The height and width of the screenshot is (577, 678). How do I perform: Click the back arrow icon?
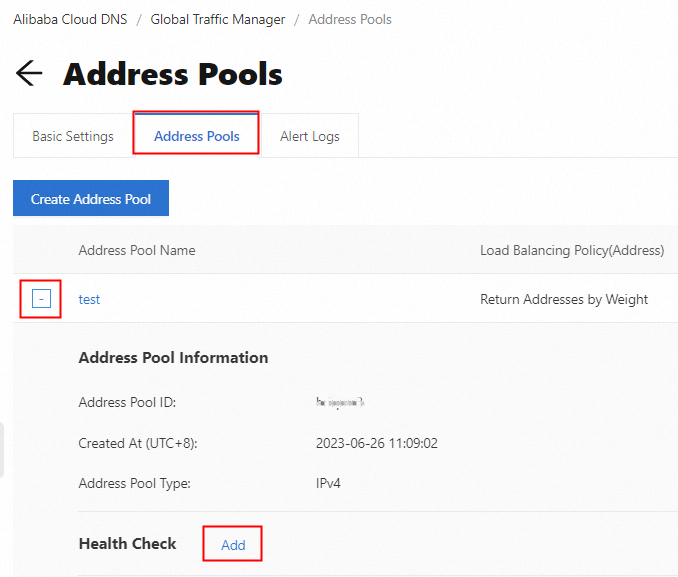tap(29, 73)
